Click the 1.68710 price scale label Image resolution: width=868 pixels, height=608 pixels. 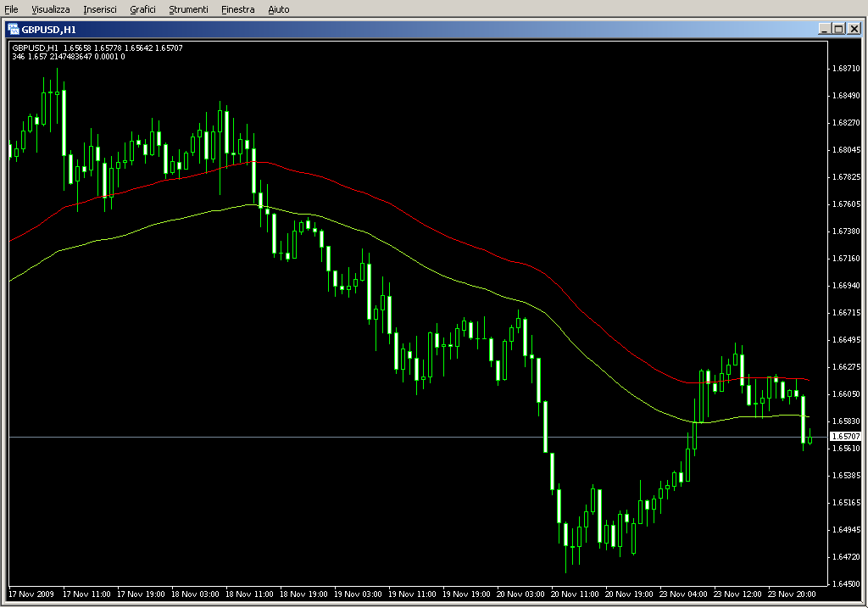tap(847, 69)
